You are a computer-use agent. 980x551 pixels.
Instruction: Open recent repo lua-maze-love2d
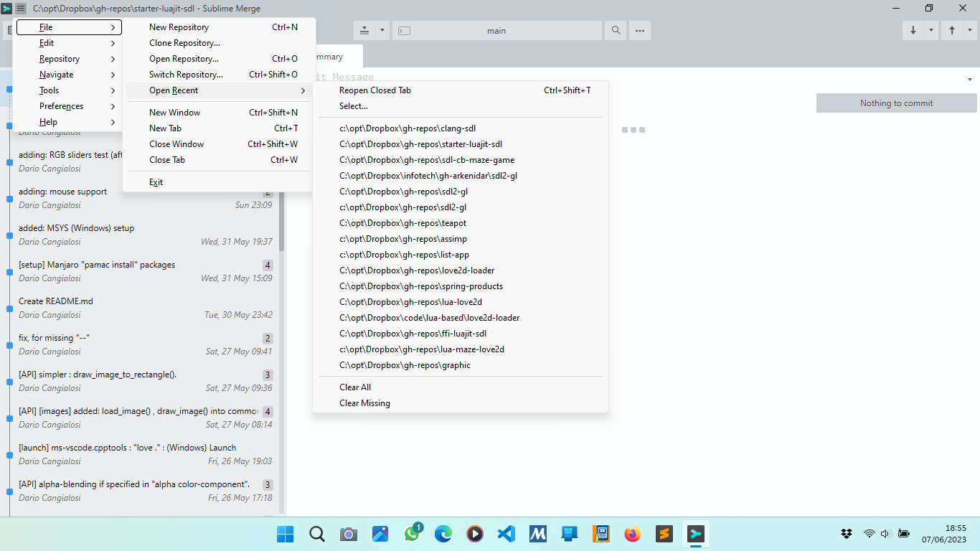click(461, 349)
